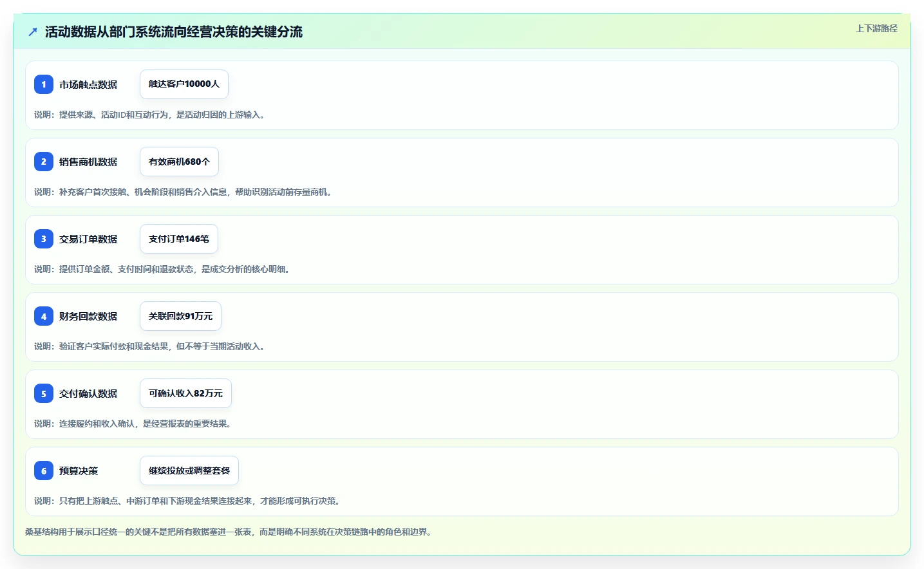924x569 pixels.
Task: Click the 市场触点数据 step title
Action: pos(88,84)
